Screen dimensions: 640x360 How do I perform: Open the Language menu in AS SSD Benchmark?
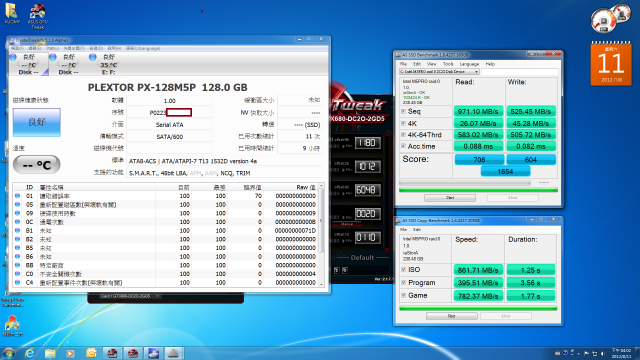click(469, 64)
